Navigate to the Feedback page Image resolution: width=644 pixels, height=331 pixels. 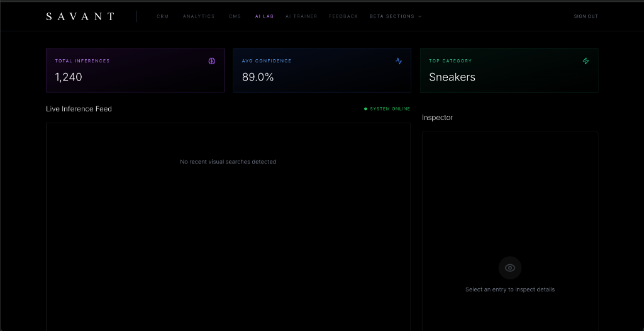[x=343, y=16]
